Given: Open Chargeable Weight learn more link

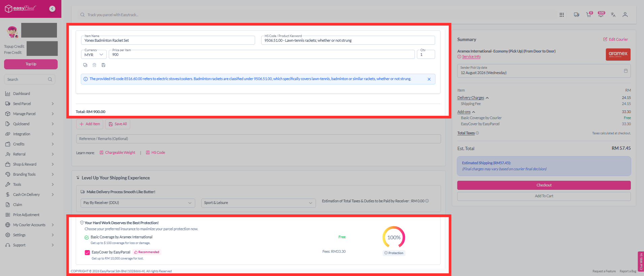Looking at the screenshot, I should [x=117, y=153].
